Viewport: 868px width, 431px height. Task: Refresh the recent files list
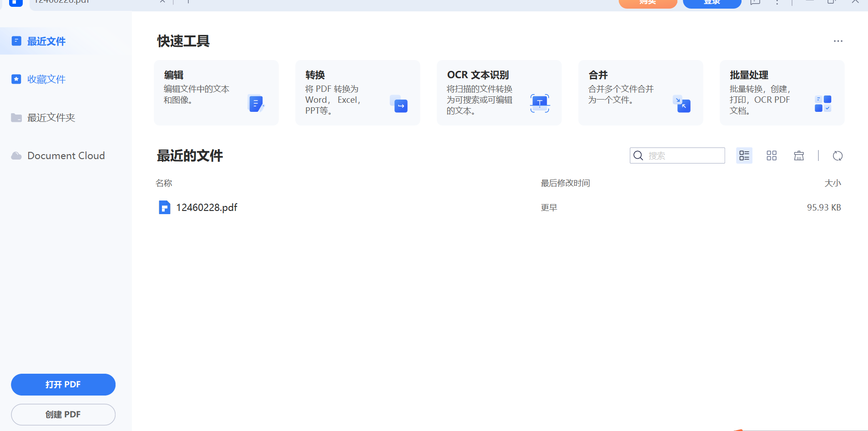[838, 155]
